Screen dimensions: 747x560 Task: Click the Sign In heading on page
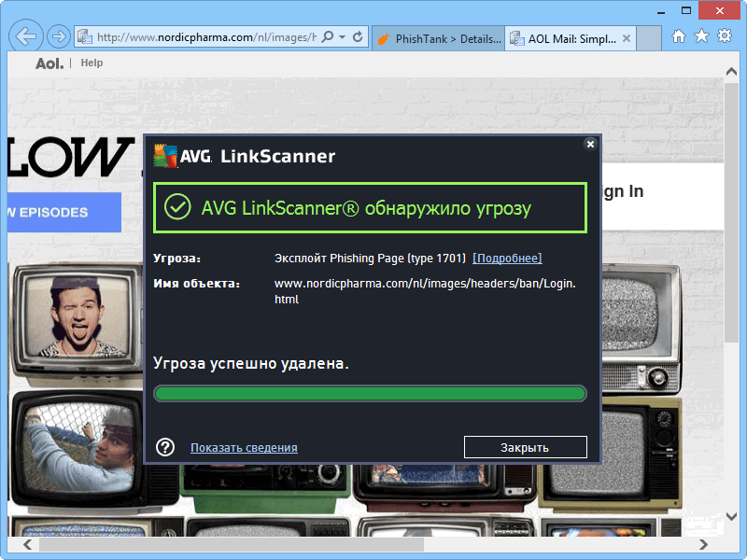point(623,191)
